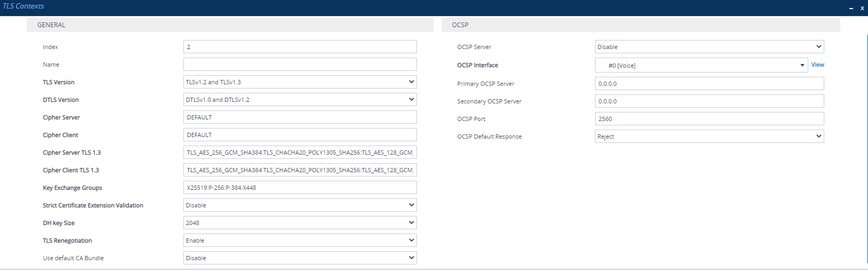
Task: Click into the Name text field
Action: pos(300,65)
